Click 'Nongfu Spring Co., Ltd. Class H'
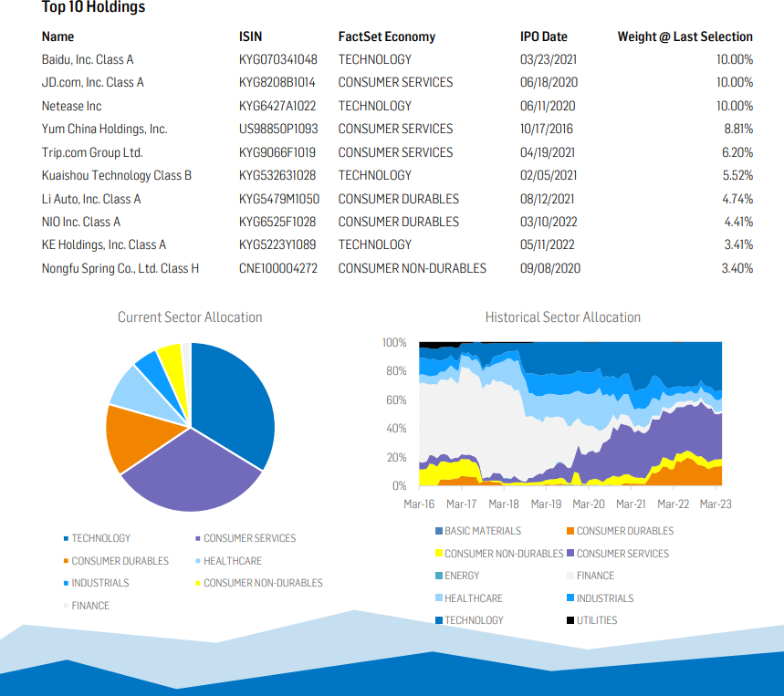 click(x=120, y=268)
